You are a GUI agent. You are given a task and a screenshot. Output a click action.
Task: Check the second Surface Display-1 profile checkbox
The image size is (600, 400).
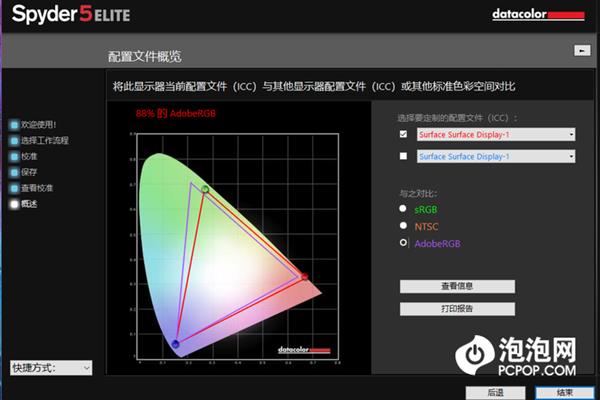(x=403, y=156)
